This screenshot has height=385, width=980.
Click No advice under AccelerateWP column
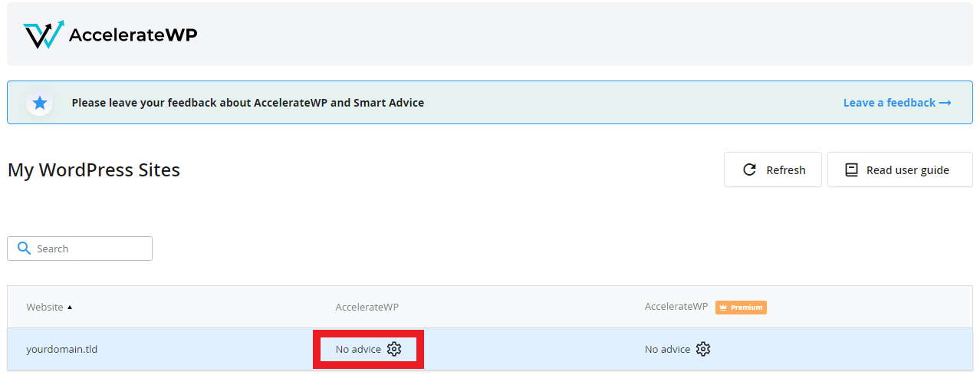(358, 349)
